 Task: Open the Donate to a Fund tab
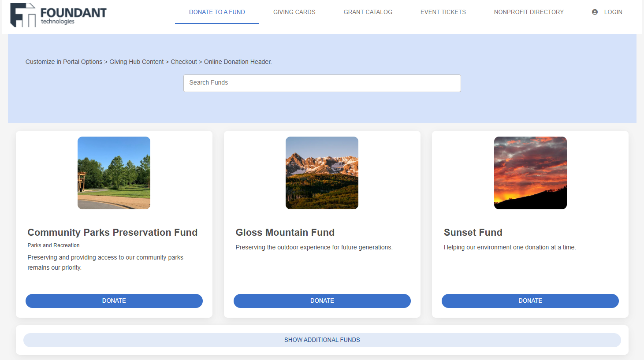(x=217, y=12)
